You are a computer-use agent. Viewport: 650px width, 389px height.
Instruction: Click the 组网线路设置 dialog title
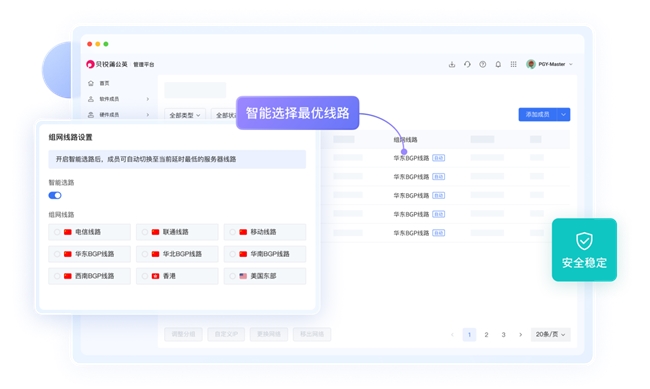[70, 137]
